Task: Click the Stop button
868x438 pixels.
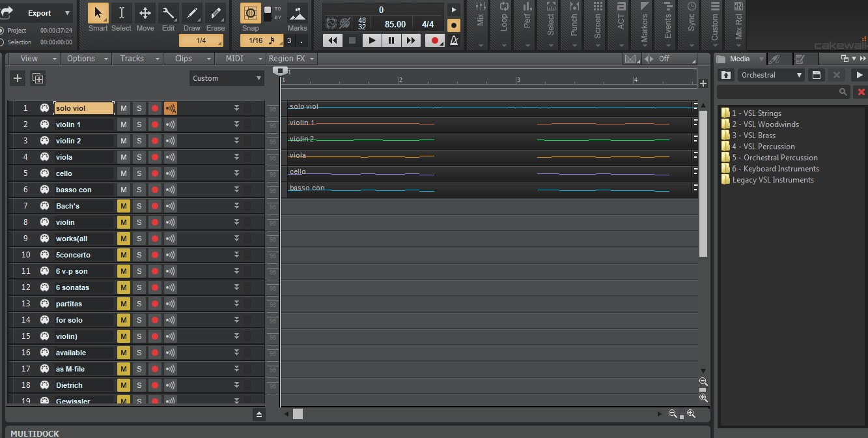Action: point(352,40)
